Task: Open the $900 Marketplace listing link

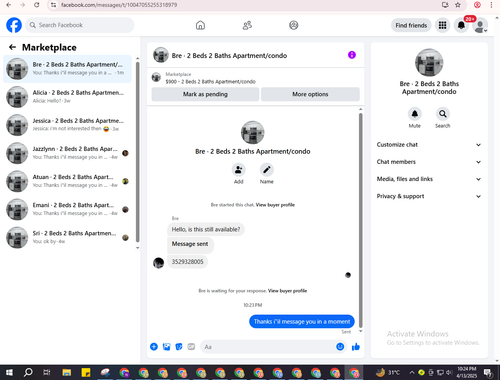Action: pyautogui.click(x=210, y=82)
